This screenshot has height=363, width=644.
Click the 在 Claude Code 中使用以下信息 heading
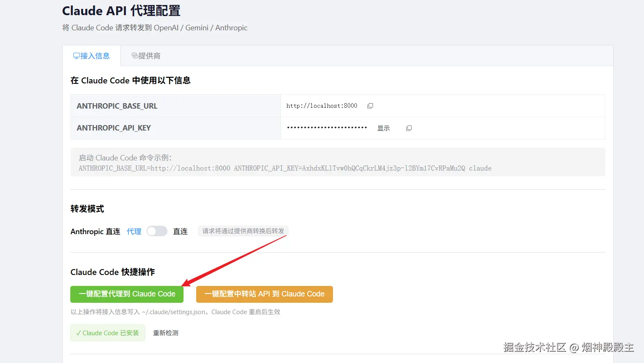(130, 80)
